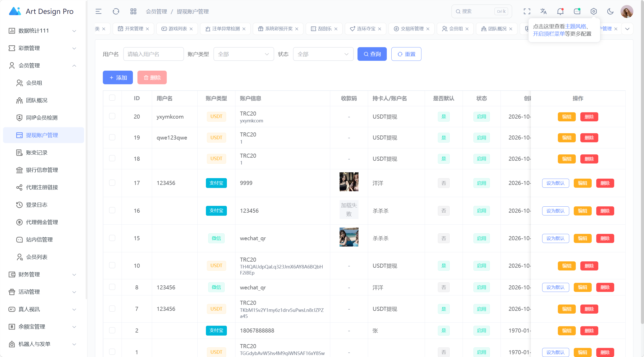Image resolution: width=644 pixels, height=357 pixels.
Task: Close the 连环夺宝 tab
Action: 379,29
